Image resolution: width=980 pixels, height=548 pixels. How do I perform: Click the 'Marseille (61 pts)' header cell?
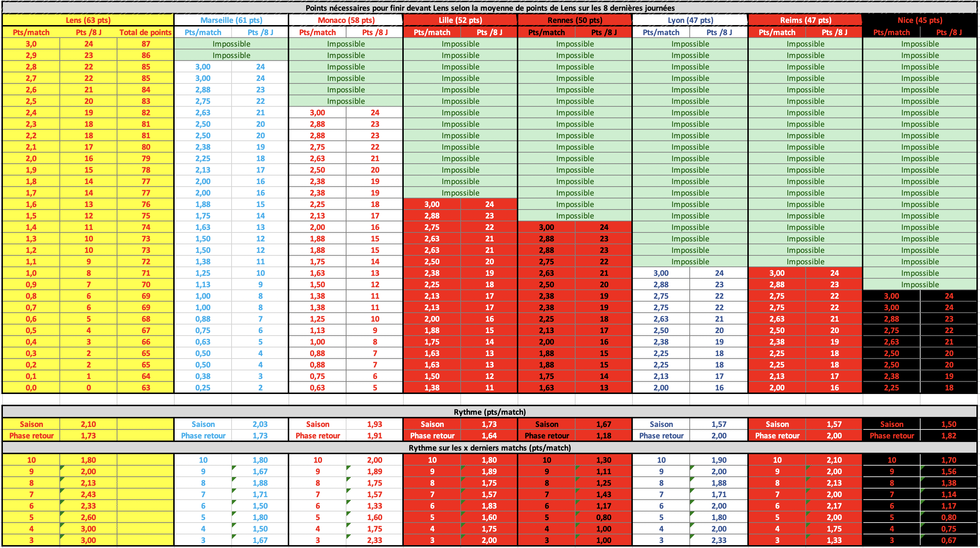(x=231, y=20)
